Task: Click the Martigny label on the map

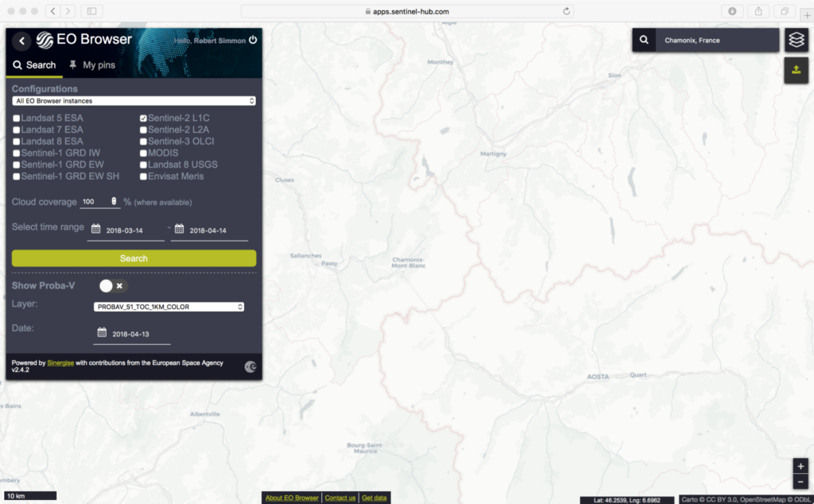Action: [x=493, y=153]
